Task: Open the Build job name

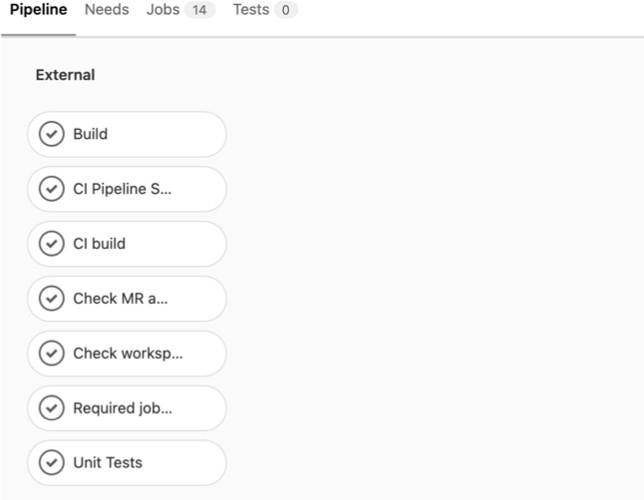Action: click(x=90, y=134)
